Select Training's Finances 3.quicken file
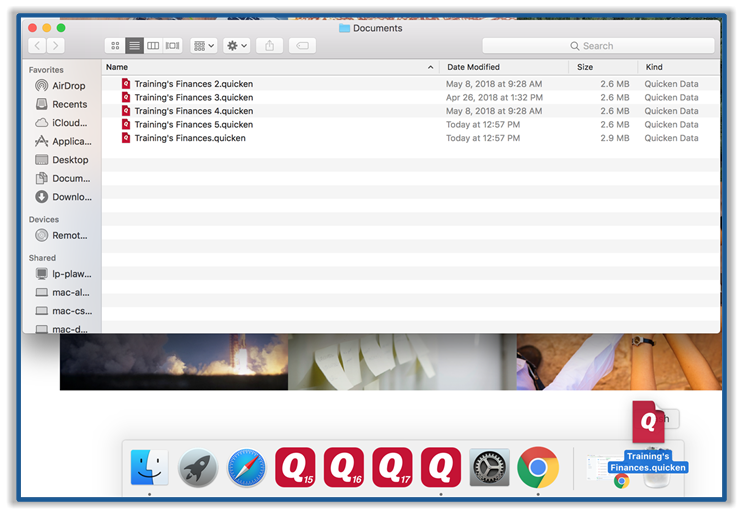 (193, 98)
